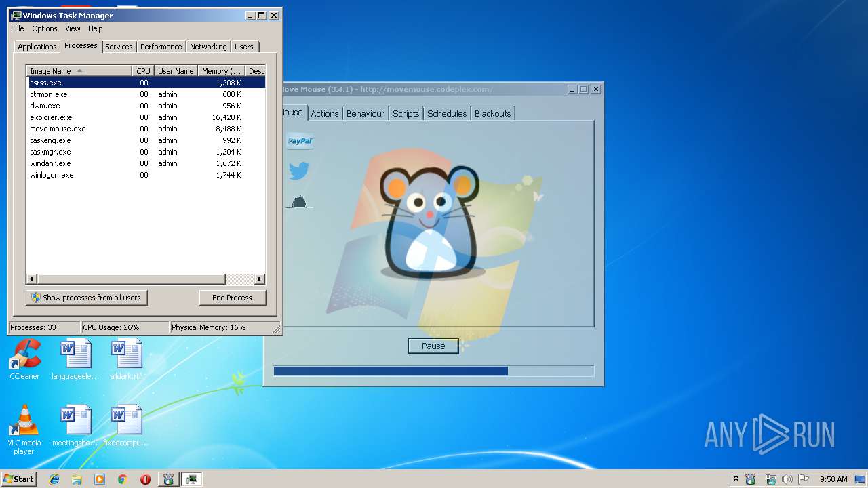Open the Actions tab in Move Mouse
This screenshot has width=868, height=488.
click(325, 113)
